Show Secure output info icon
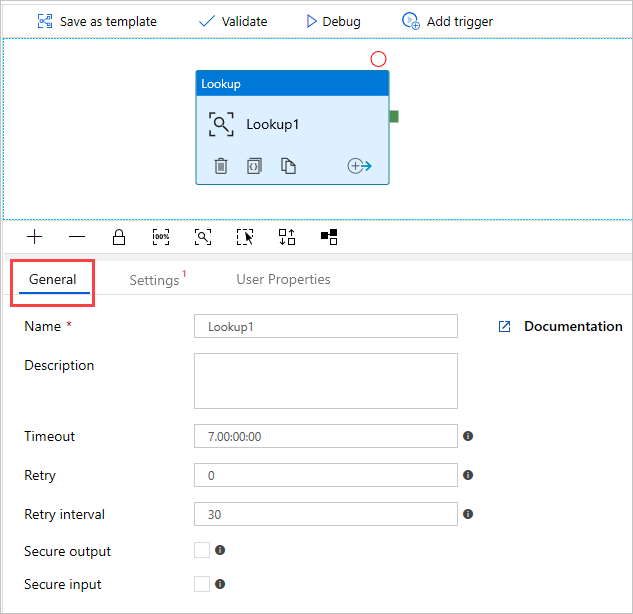633x614 pixels. pyautogui.click(x=220, y=550)
